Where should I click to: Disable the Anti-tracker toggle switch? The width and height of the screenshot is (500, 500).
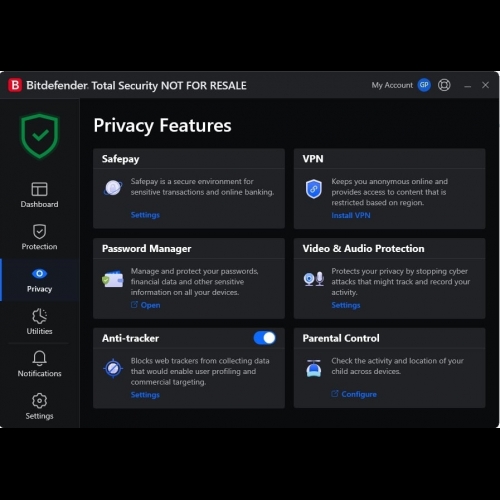pos(265,338)
